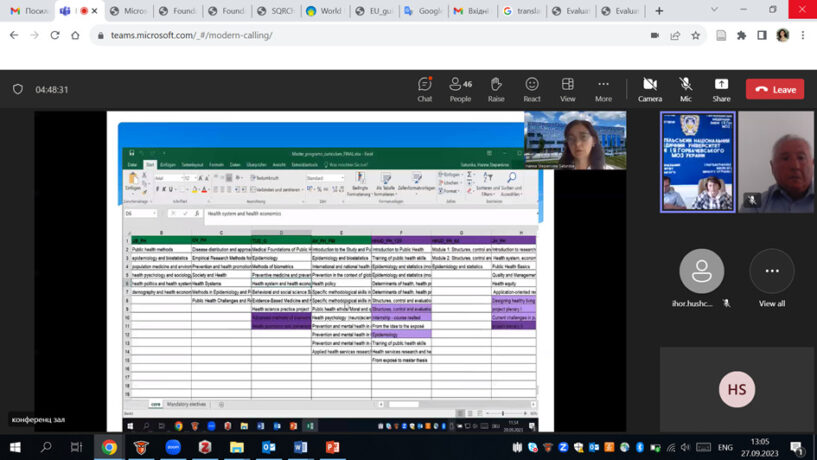Viewport: 817px width, 460px height.
Task: Switch to the translate browser tab
Action: click(526, 11)
